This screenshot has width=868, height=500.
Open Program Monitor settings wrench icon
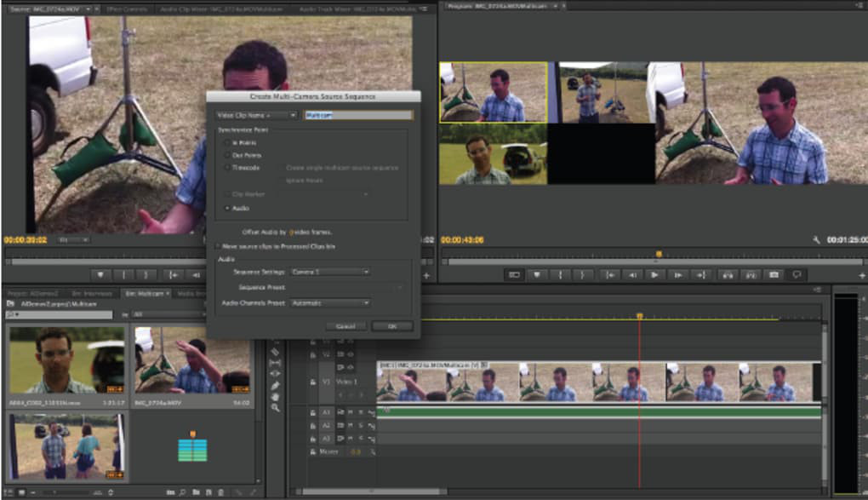[817, 240]
